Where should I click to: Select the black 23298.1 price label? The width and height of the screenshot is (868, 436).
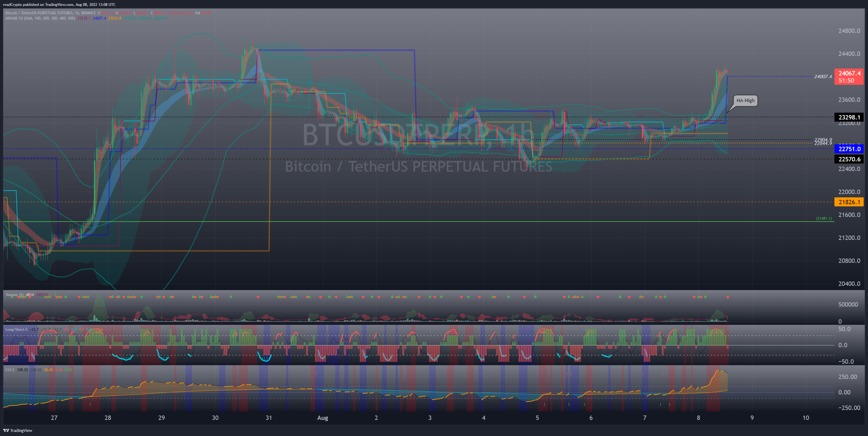tap(849, 117)
